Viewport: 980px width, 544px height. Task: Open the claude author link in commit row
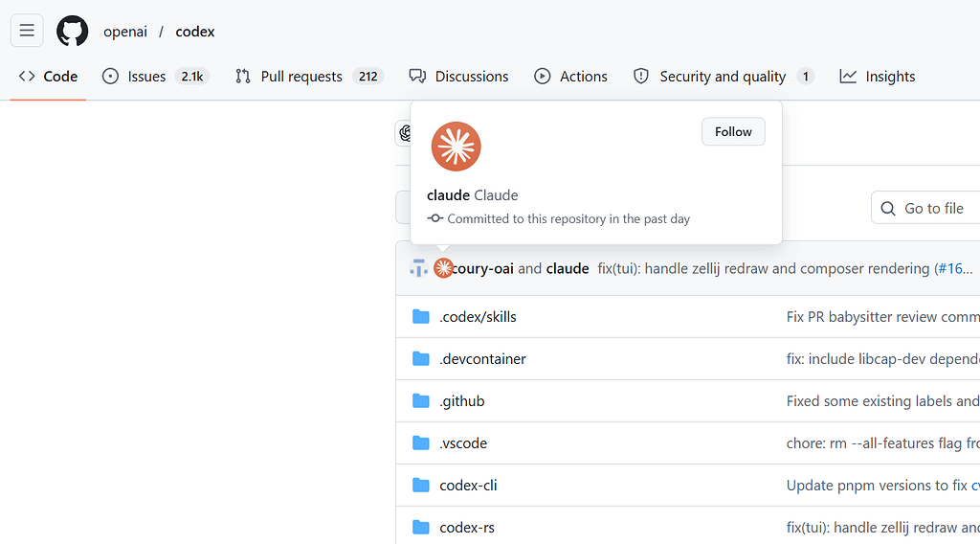(x=568, y=268)
